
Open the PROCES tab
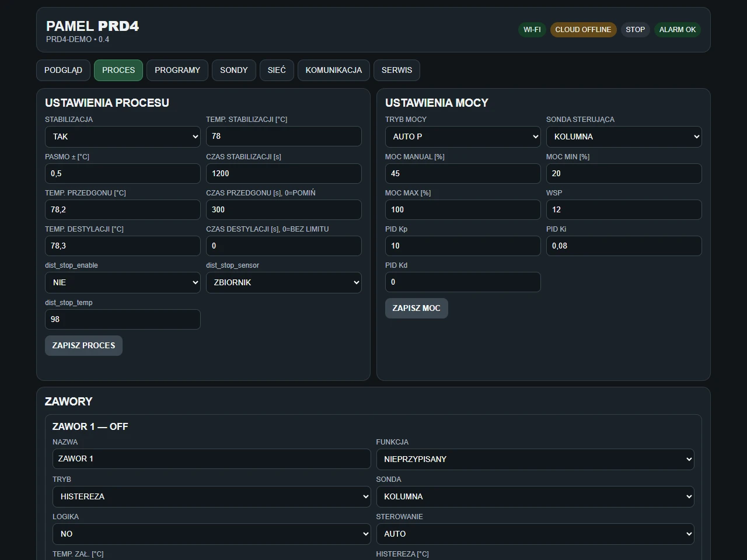pos(118,70)
